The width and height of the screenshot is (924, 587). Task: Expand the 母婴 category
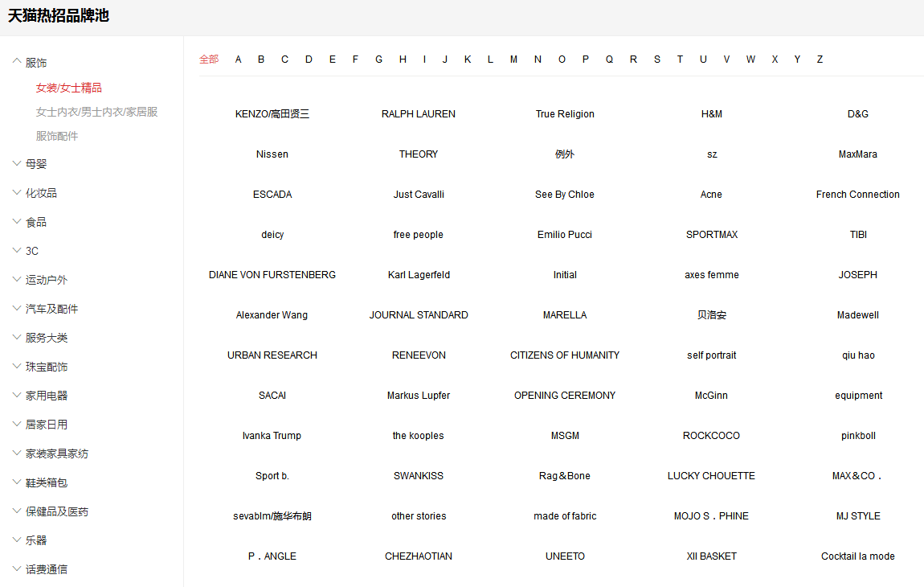(36, 164)
